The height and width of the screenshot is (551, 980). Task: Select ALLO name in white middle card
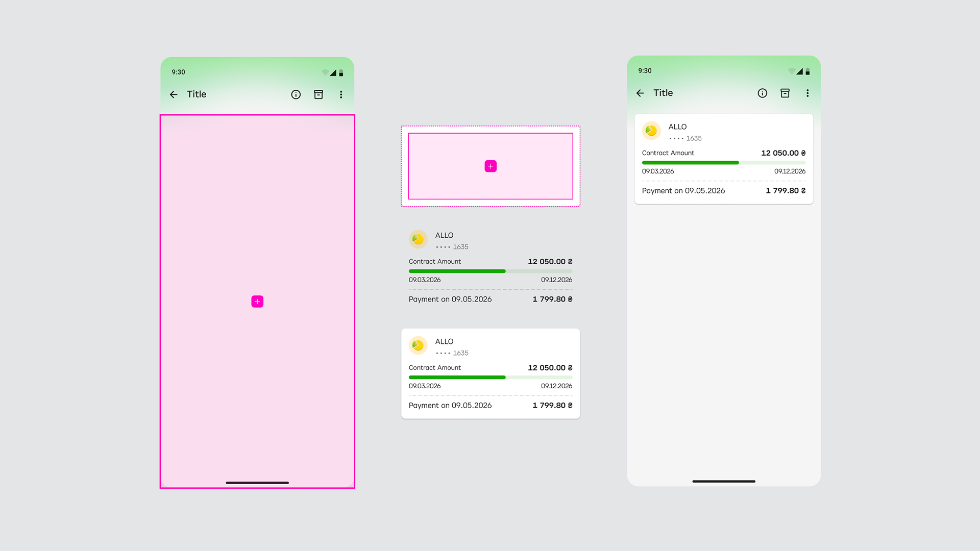[x=444, y=341]
